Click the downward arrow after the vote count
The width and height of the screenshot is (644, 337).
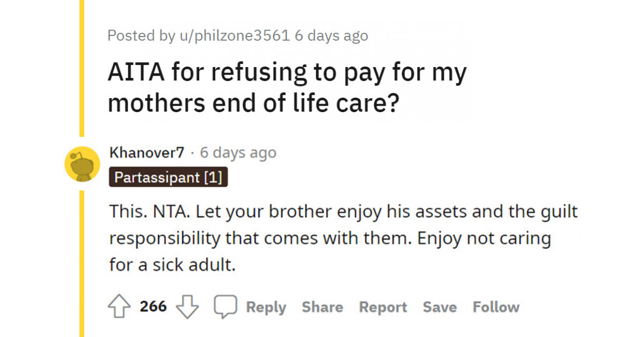coord(187,306)
